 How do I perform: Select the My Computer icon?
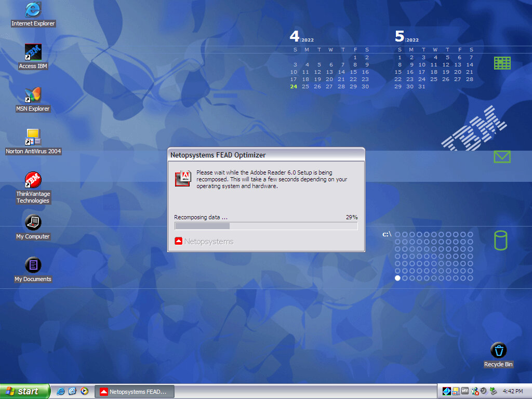33,223
